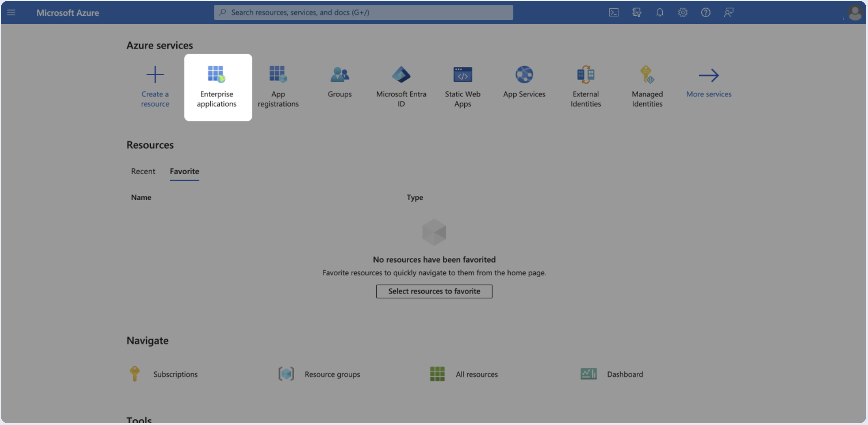Viewport: 868px width, 425px height.
Task: Open the user account menu avatar
Action: [x=855, y=13]
